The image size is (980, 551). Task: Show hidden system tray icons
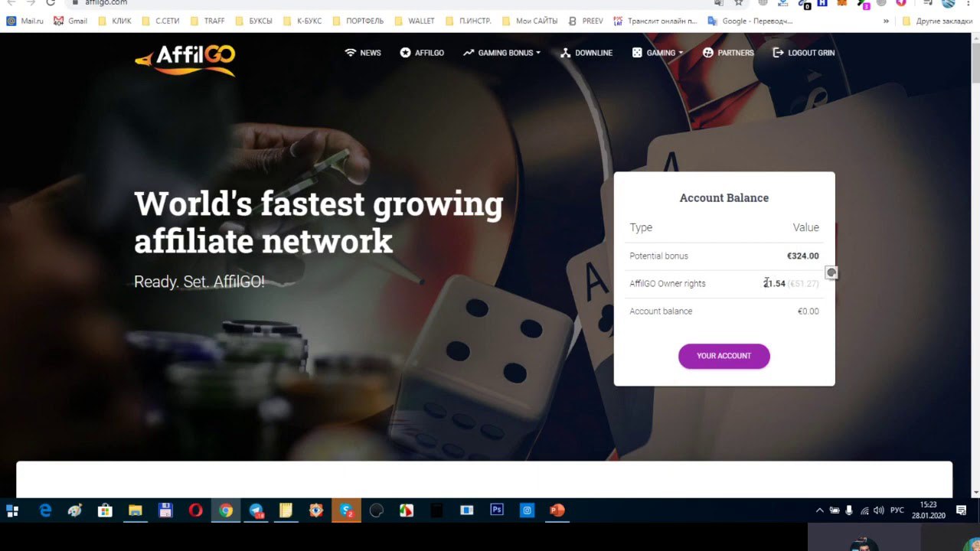819,510
